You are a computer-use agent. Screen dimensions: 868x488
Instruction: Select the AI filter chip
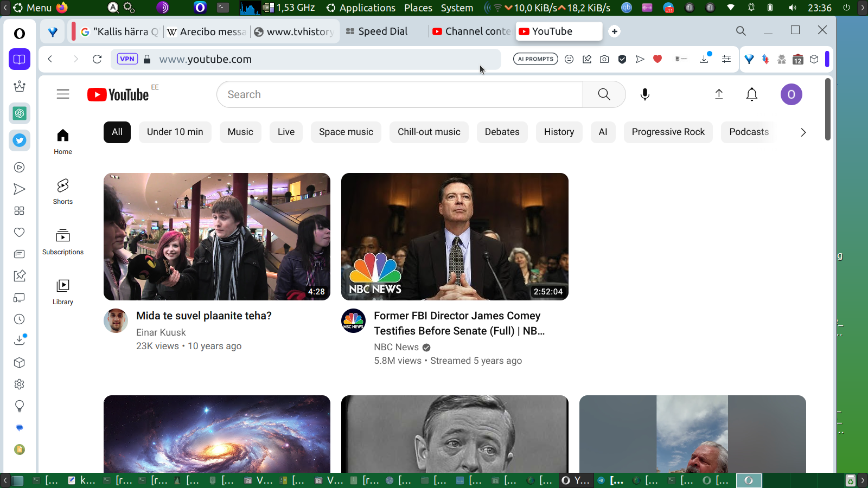[x=603, y=132]
